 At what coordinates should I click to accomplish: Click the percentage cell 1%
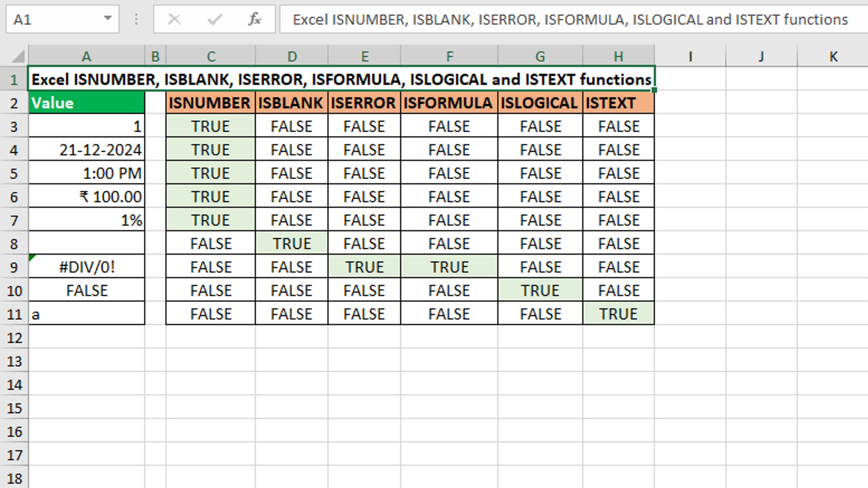pyautogui.click(x=86, y=220)
